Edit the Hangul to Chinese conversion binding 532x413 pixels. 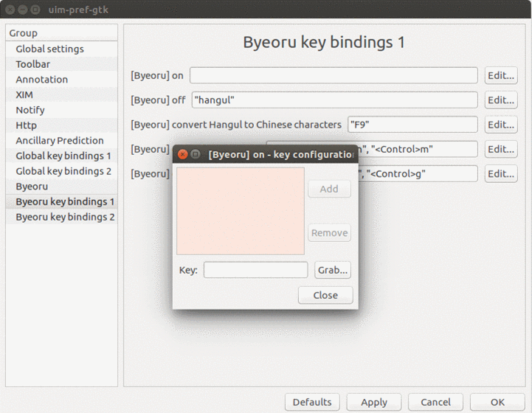point(500,125)
